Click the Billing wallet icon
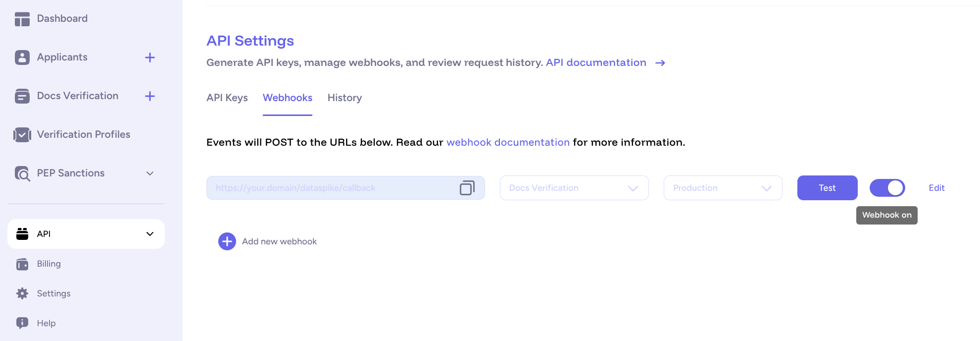Viewport: 980px width, 341px height. click(22, 264)
